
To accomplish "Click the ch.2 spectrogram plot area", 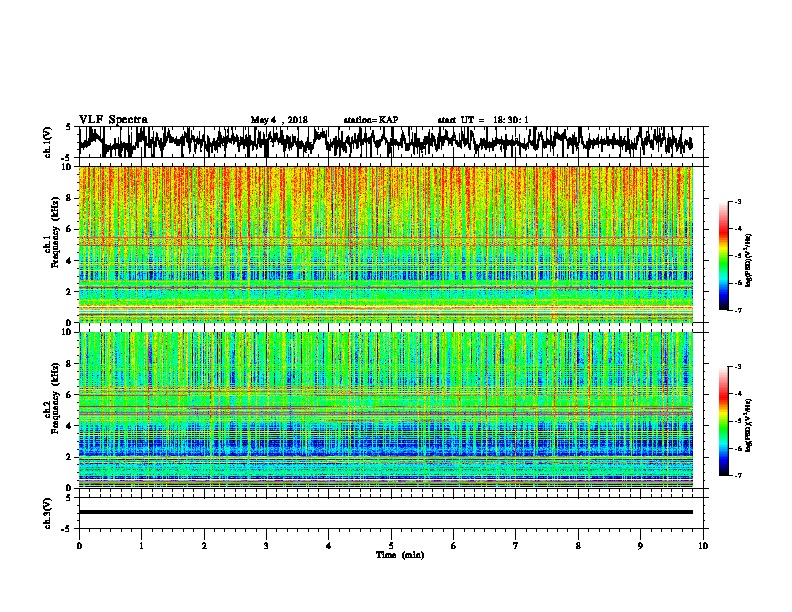I will pyautogui.click(x=386, y=410).
